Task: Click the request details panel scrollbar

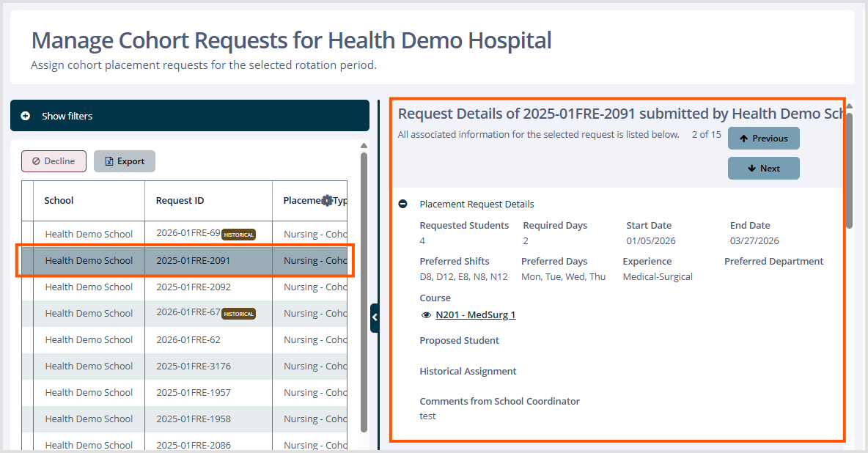Action: [x=849, y=169]
